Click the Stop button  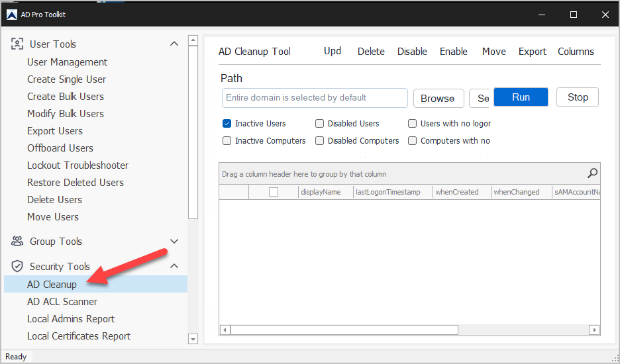click(x=578, y=97)
